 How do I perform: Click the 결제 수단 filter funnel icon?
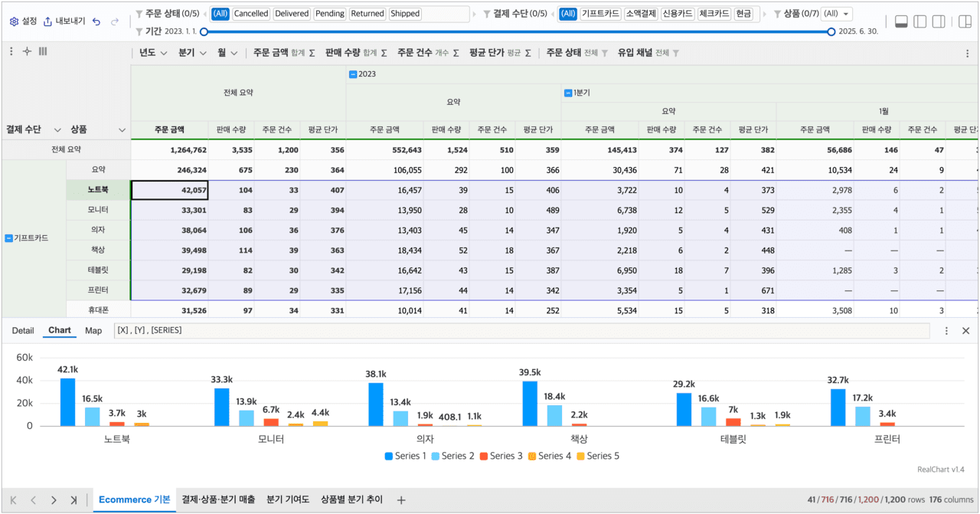[487, 14]
